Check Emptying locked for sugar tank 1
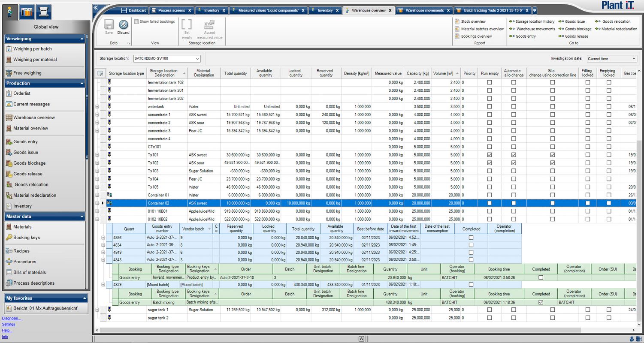 [609, 310]
